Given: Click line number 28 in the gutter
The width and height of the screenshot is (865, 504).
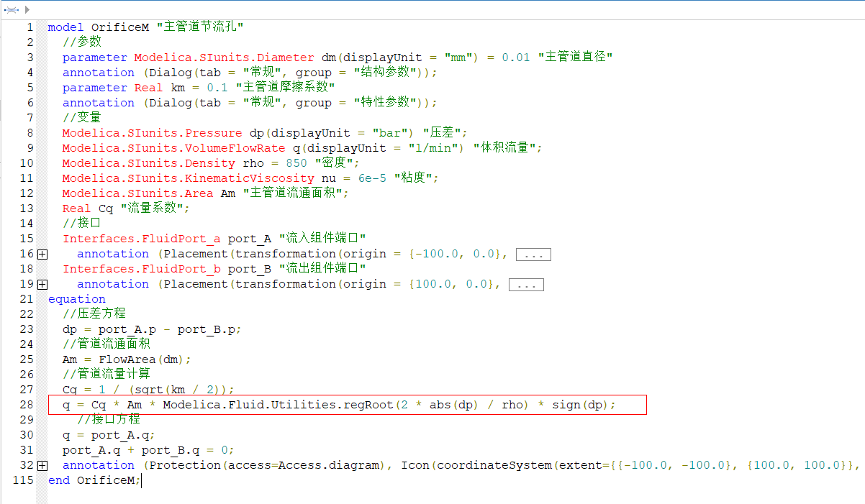Looking at the screenshot, I should pyautogui.click(x=27, y=405).
